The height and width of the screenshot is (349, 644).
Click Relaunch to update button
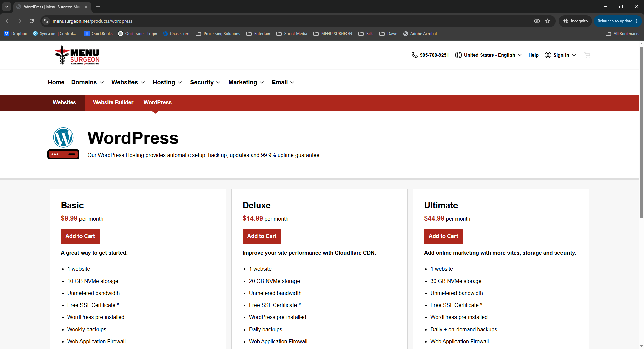615,21
